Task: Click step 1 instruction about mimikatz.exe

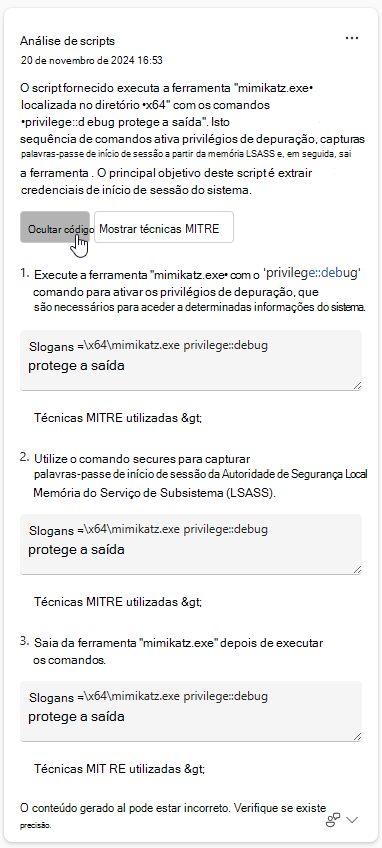Action: pos(199,291)
